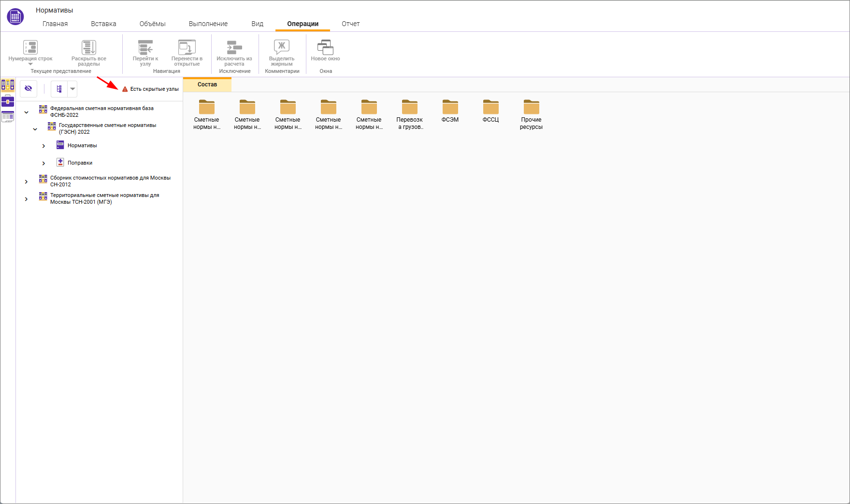Open the briefcase sidebar panel
Image resolution: width=850 pixels, height=504 pixels.
(8, 101)
